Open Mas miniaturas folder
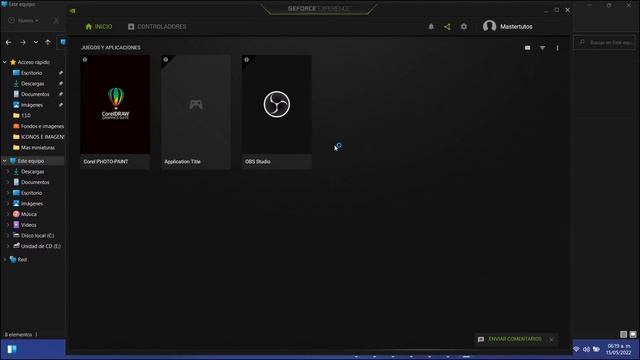This screenshot has width=640, height=360. (x=38, y=147)
